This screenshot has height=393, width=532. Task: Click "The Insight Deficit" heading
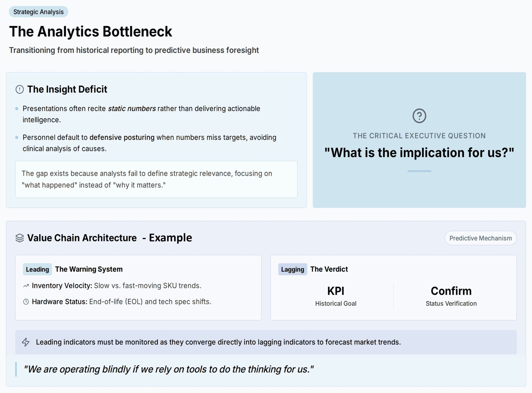[67, 89]
